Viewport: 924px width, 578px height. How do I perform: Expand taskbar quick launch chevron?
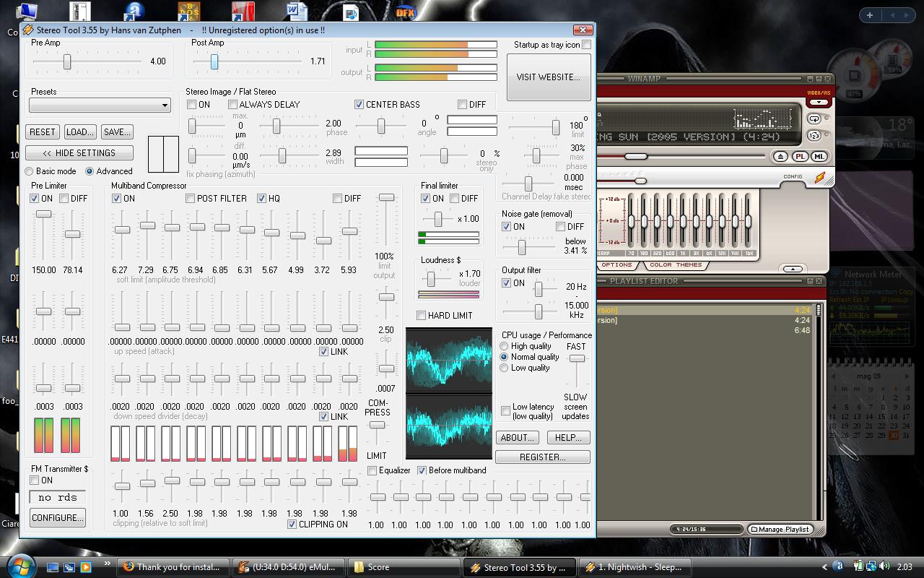(x=108, y=563)
